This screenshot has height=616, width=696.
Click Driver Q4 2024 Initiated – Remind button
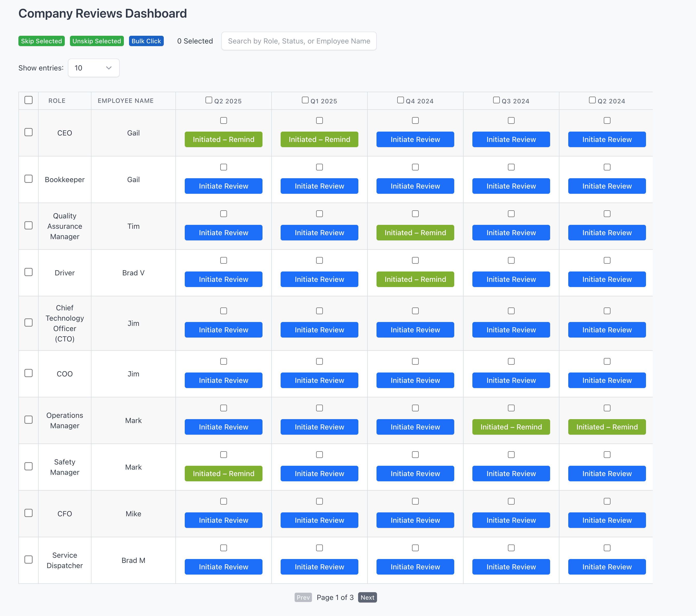tap(415, 279)
